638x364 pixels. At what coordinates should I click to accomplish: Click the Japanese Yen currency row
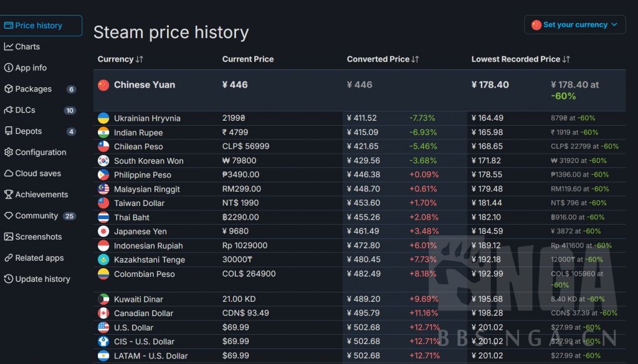141,231
